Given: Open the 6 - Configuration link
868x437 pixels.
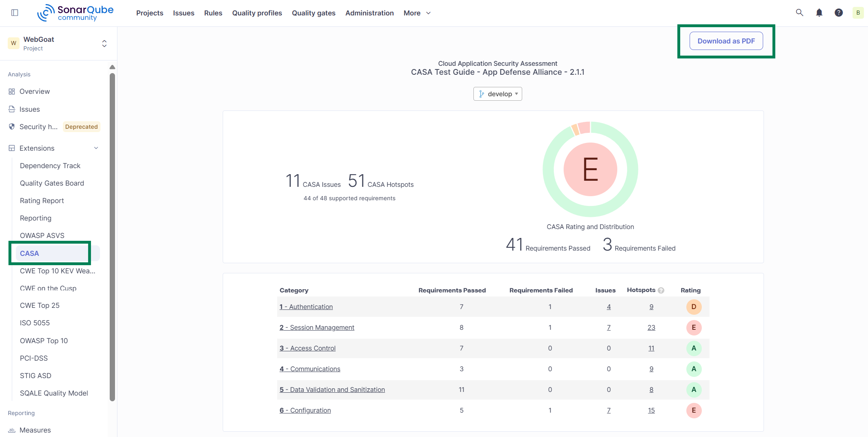Looking at the screenshot, I should (x=305, y=410).
